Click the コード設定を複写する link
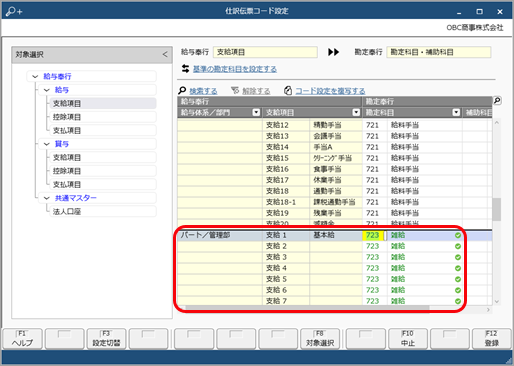The width and height of the screenshot is (514, 366). [x=330, y=91]
